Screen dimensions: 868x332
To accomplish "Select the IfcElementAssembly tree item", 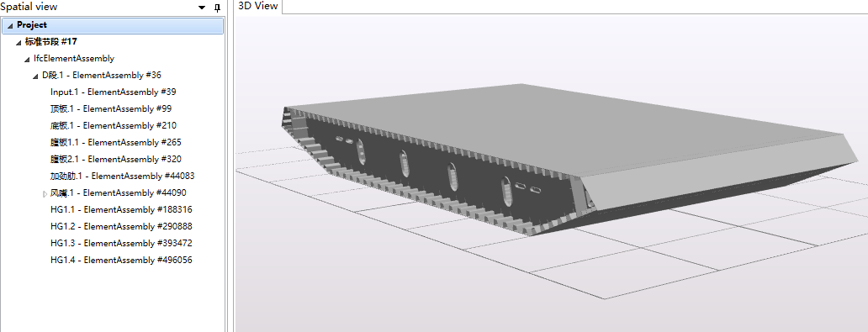I will [x=74, y=58].
